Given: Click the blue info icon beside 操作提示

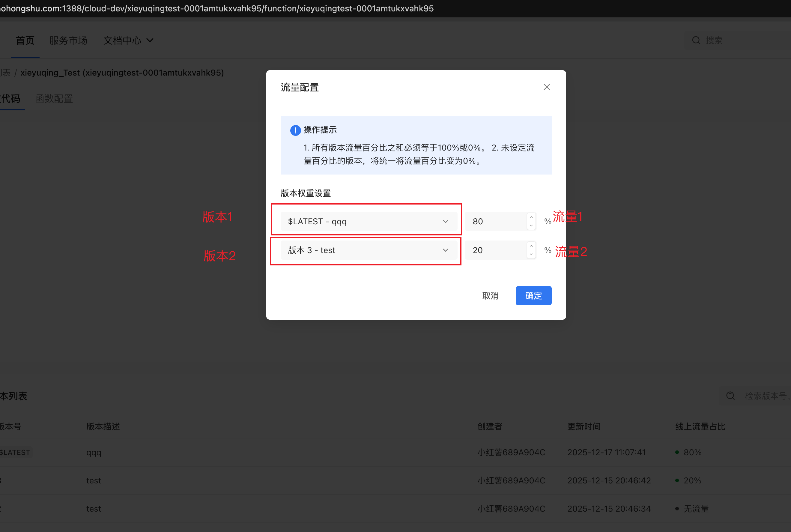Looking at the screenshot, I should [295, 130].
